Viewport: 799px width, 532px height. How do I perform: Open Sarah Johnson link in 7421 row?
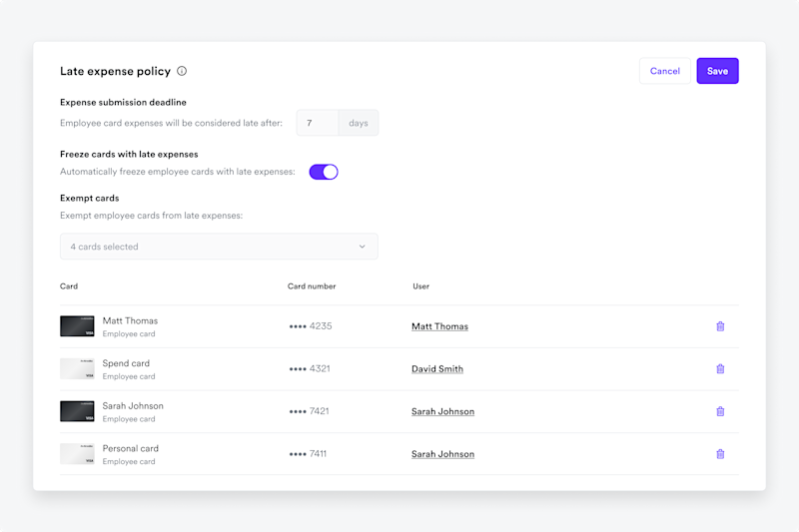pos(442,411)
